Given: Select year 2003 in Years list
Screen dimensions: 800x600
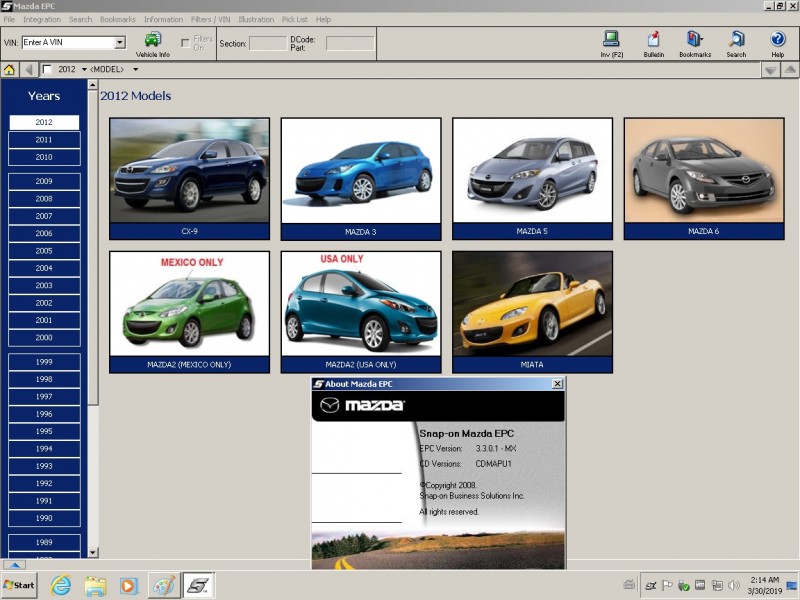Looking at the screenshot, I should click(44, 285).
